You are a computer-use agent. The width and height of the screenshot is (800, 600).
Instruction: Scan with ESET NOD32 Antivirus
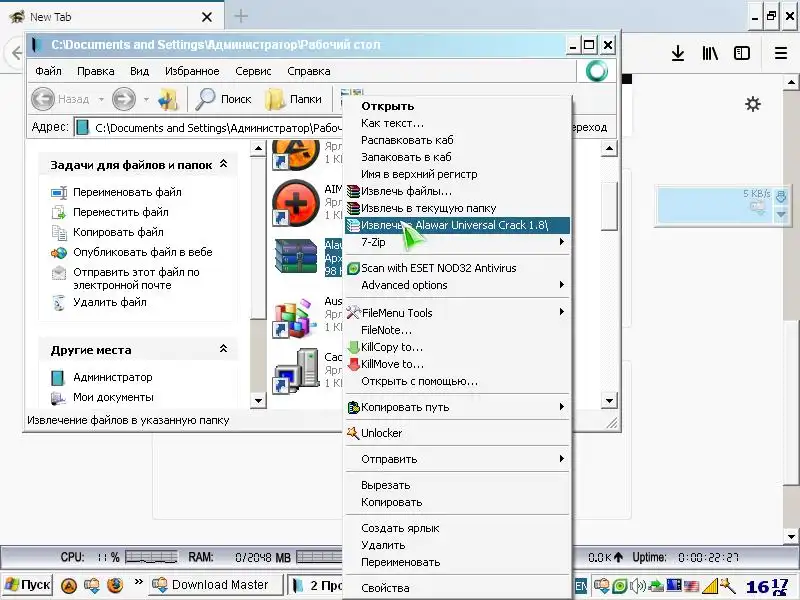click(438, 268)
